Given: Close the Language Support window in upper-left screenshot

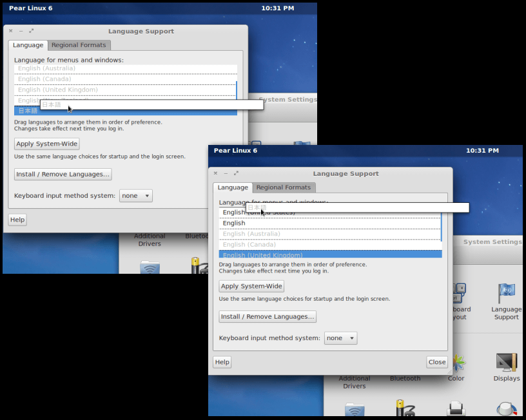Looking at the screenshot, I should (11, 31).
